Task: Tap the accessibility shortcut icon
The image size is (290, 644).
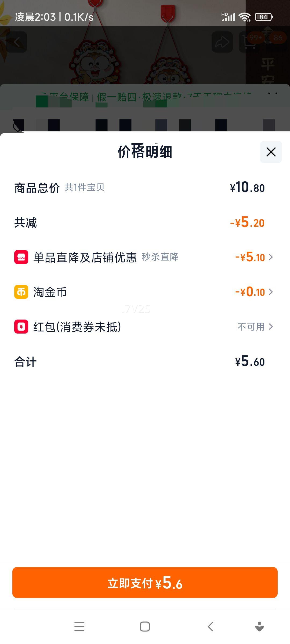Action: (x=259, y=627)
